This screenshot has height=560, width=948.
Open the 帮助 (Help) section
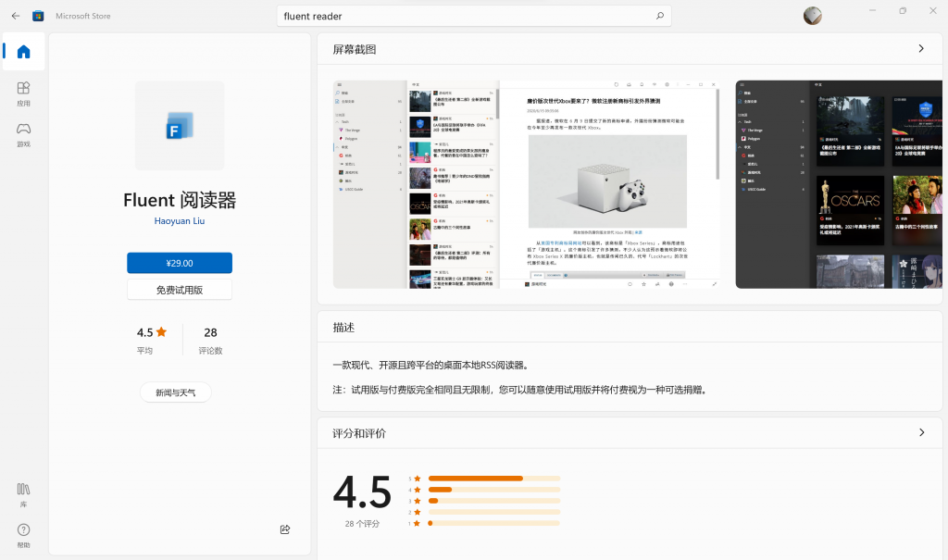[x=23, y=536]
